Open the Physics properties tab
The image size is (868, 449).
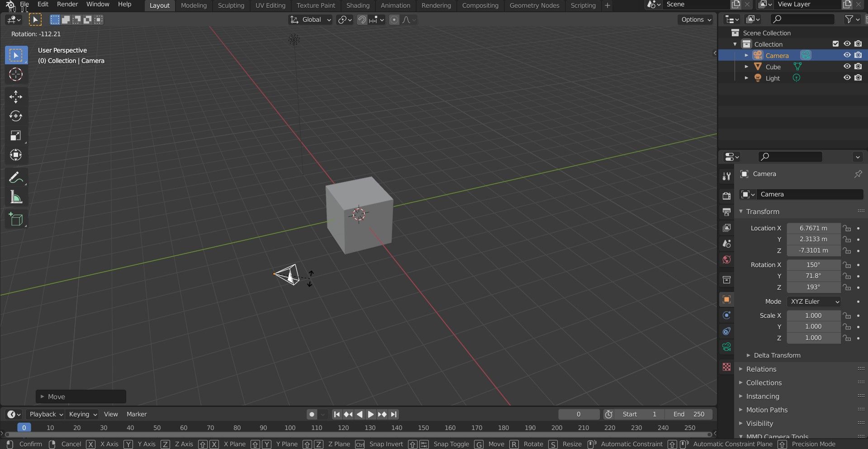[726, 315]
